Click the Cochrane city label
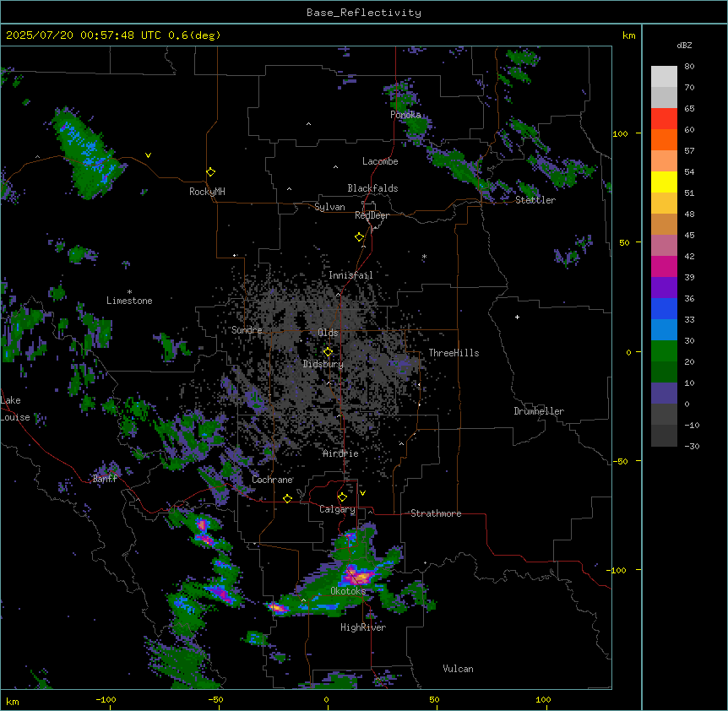The image size is (728, 711). click(273, 480)
